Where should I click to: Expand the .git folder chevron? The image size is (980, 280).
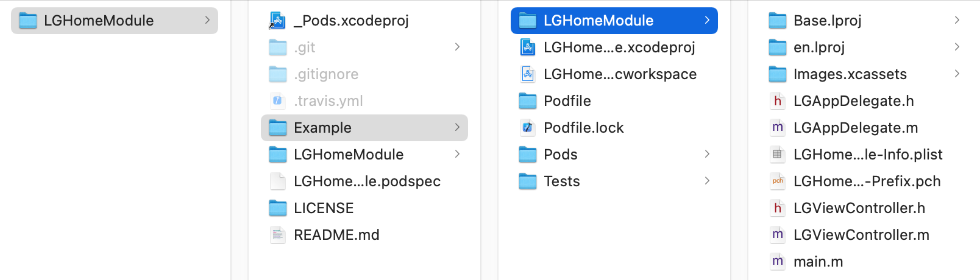(x=457, y=47)
